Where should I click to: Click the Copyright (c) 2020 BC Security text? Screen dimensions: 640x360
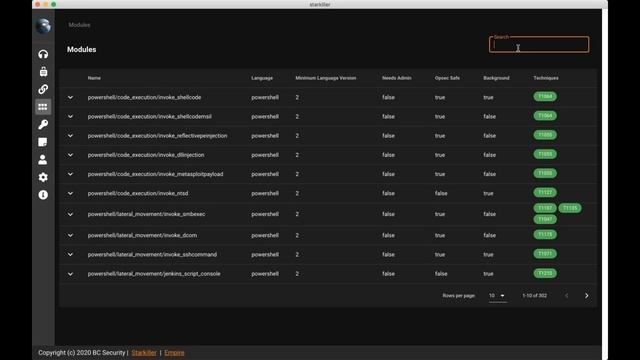pos(82,353)
